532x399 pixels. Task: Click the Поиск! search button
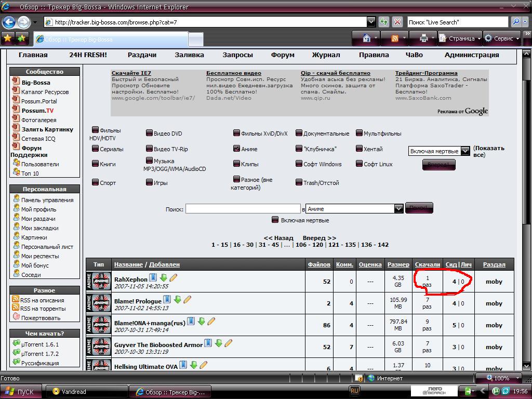click(419, 208)
